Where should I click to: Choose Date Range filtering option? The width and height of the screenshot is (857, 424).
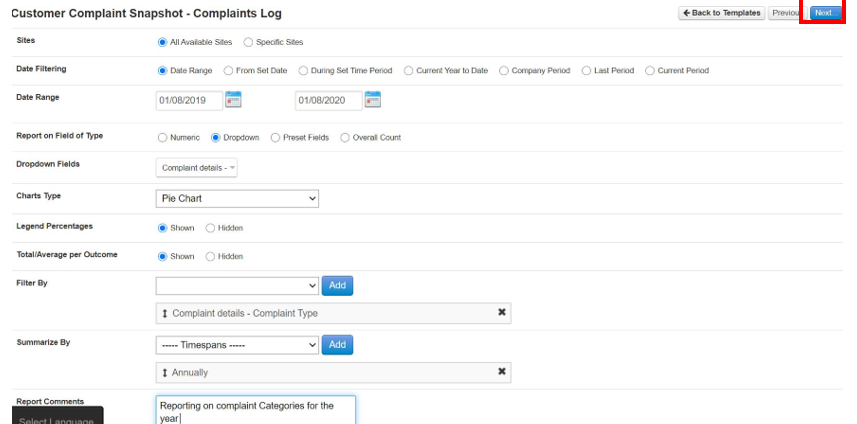click(x=162, y=70)
